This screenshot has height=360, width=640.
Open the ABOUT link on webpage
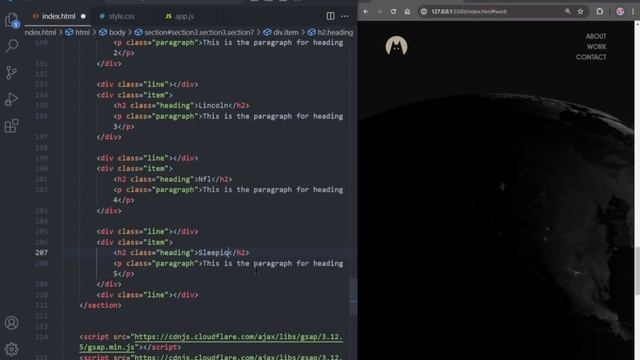[596, 36]
